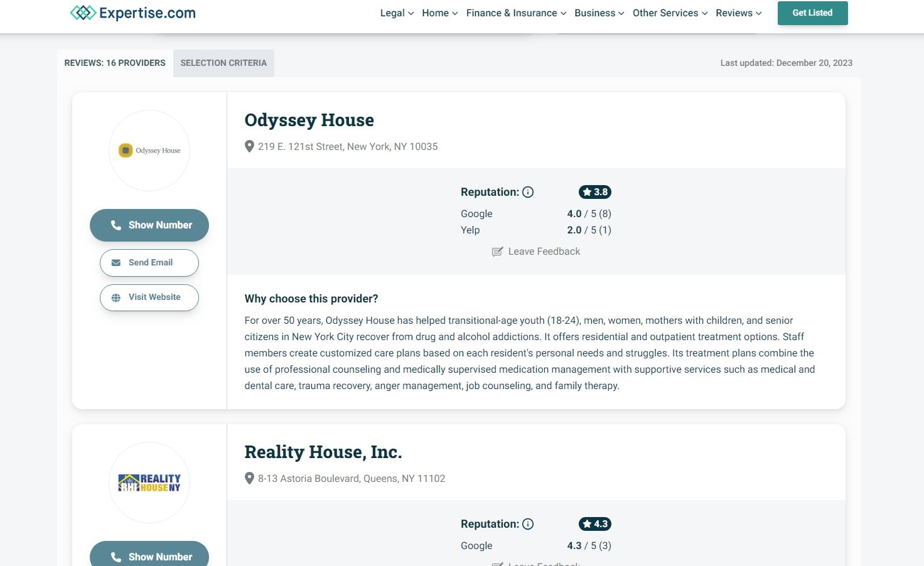Leave feedback for Odyssey House
The height and width of the screenshot is (566, 924).
[x=536, y=252]
